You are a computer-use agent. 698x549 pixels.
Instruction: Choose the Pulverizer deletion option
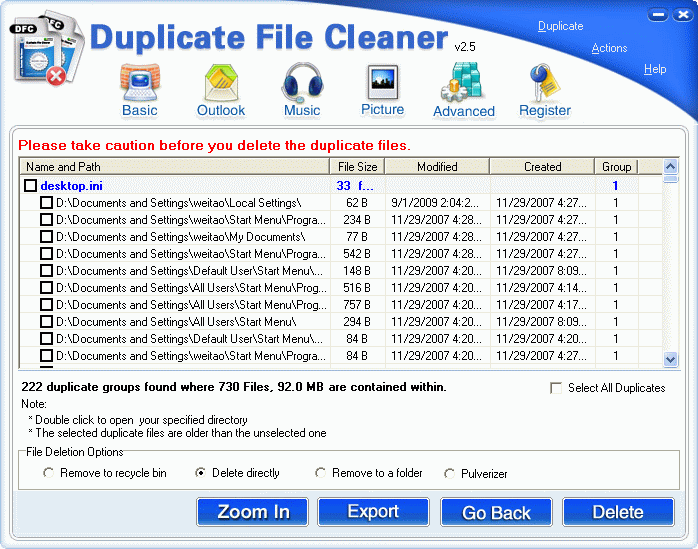449,474
